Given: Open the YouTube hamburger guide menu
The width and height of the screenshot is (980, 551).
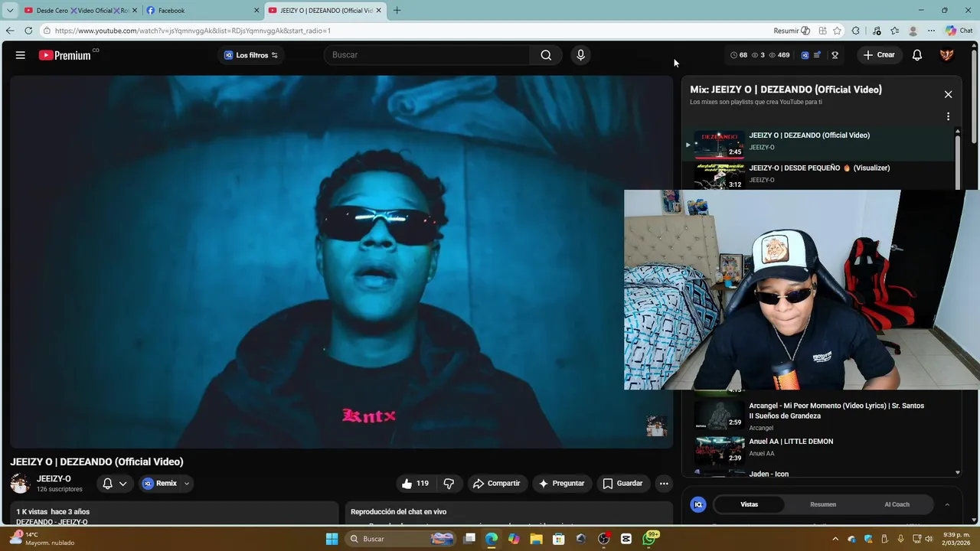Looking at the screenshot, I should pyautogui.click(x=21, y=55).
